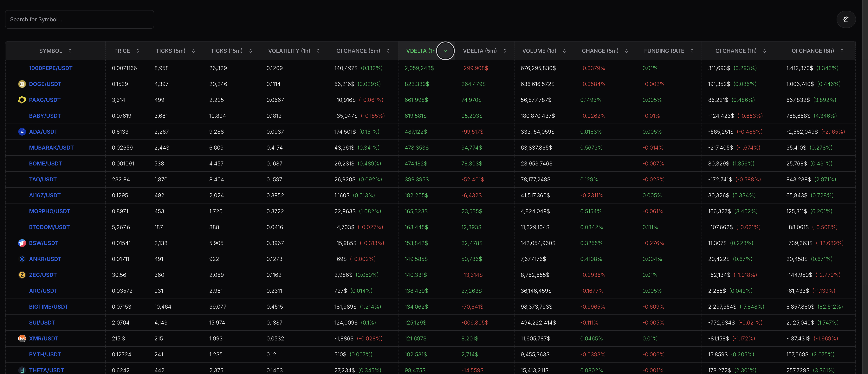The width and height of the screenshot is (868, 374).
Task: Toggle sort direction on VDELTA (1h) column
Action: click(445, 51)
